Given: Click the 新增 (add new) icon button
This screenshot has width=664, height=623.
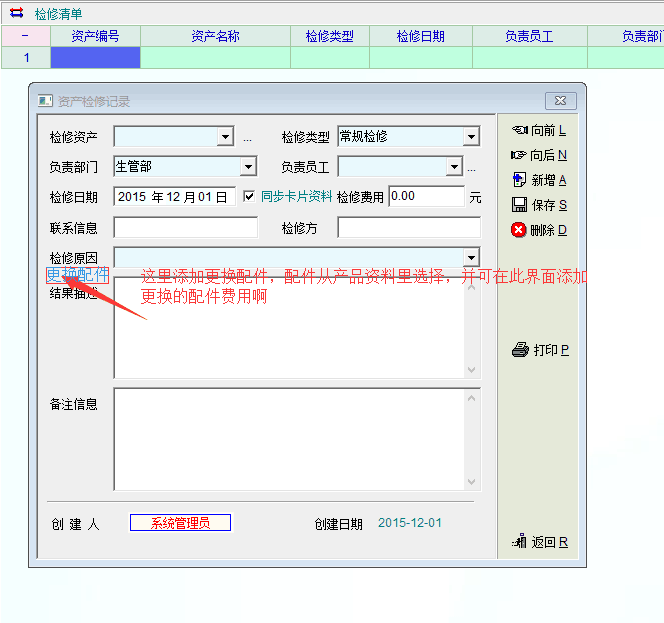Looking at the screenshot, I should point(538,180).
